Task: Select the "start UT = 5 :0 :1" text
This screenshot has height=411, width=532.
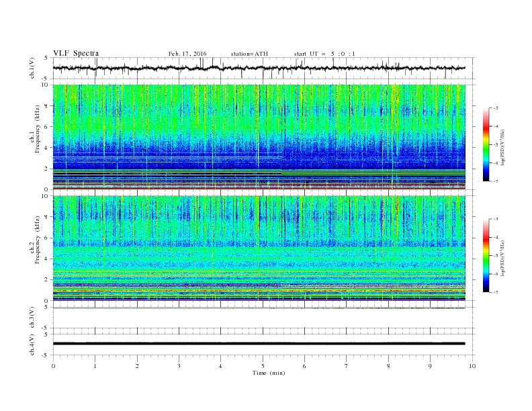Action: 324,54
